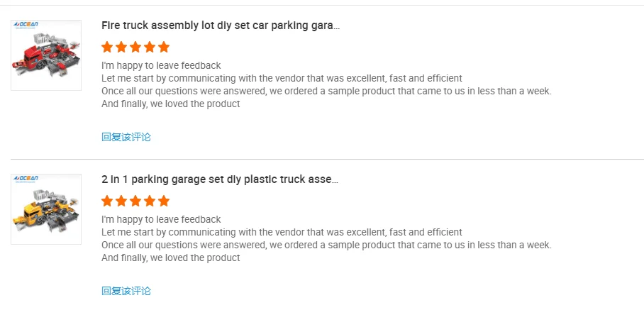Click the third star of the fire truck rating
The height and width of the screenshot is (310, 644).
tap(135, 48)
